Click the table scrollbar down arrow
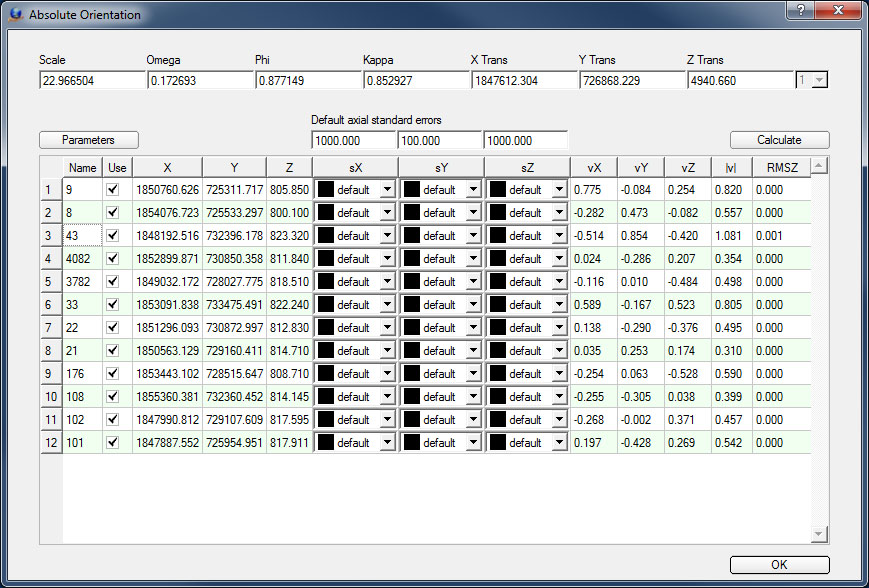The height and width of the screenshot is (588, 869). click(x=819, y=534)
